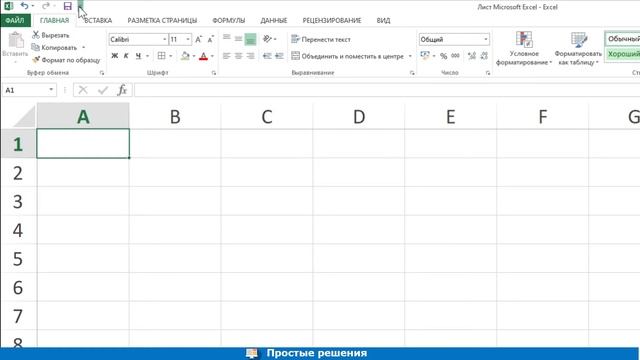
Task: Toggle italic К formatting
Action: click(126, 56)
